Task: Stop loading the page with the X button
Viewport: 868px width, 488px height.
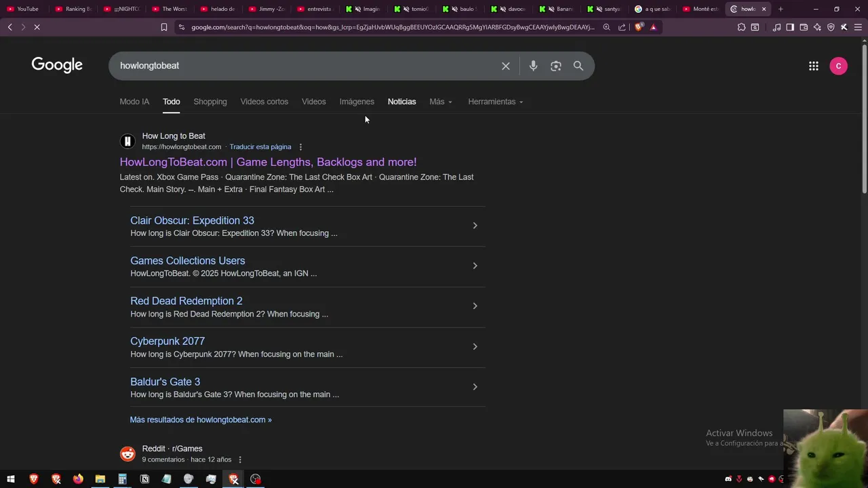Action: coord(37,27)
